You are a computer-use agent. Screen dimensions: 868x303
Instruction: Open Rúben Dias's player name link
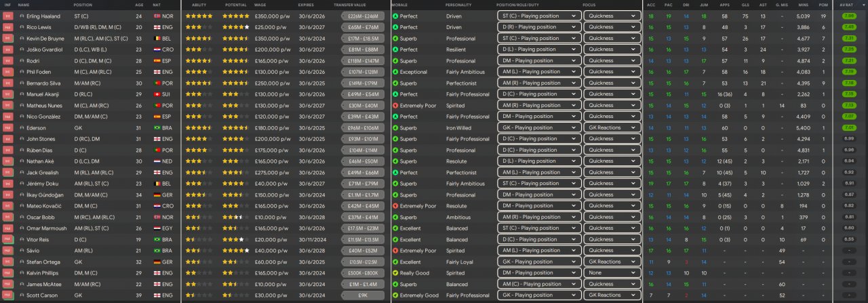(41, 150)
